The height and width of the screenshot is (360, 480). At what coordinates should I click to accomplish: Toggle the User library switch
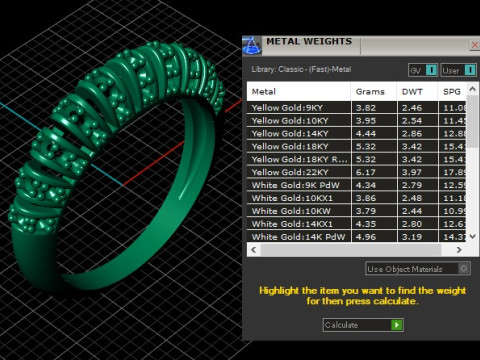point(458,70)
